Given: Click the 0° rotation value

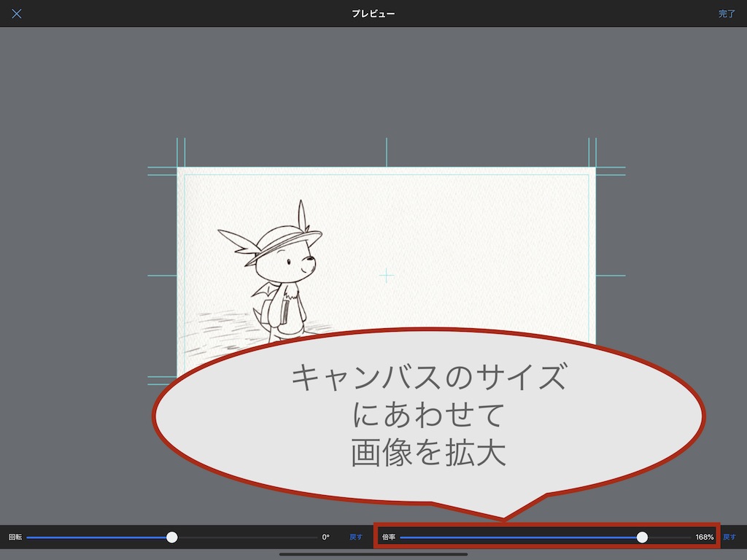Looking at the screenshot, I should click(x=325, y=537).
